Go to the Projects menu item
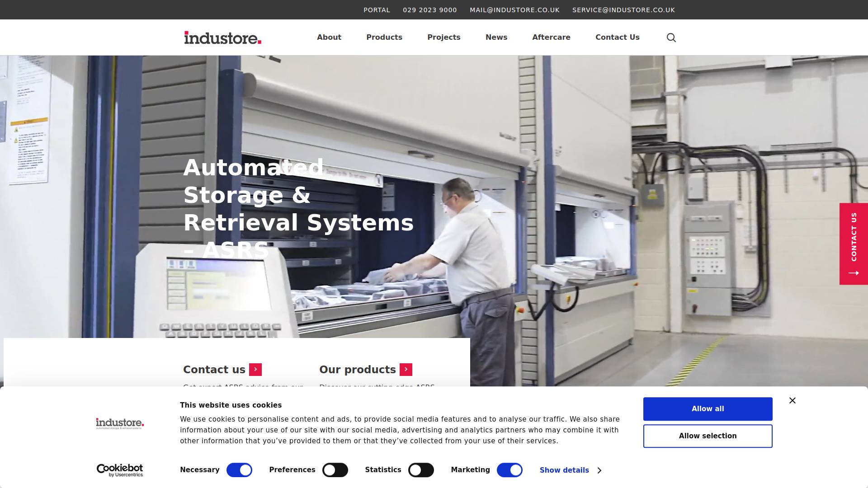Viewport: 868px width, 488px height. (444, 38)
